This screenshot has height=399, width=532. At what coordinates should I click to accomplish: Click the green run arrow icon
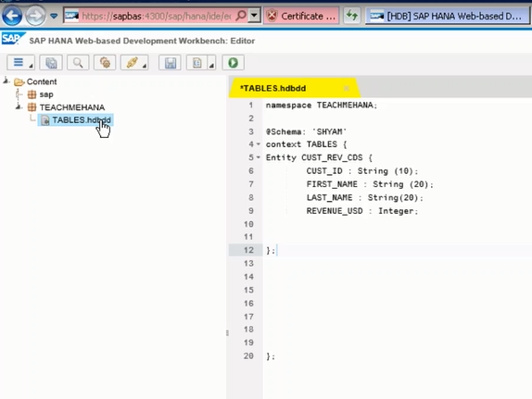coord(233,63)
